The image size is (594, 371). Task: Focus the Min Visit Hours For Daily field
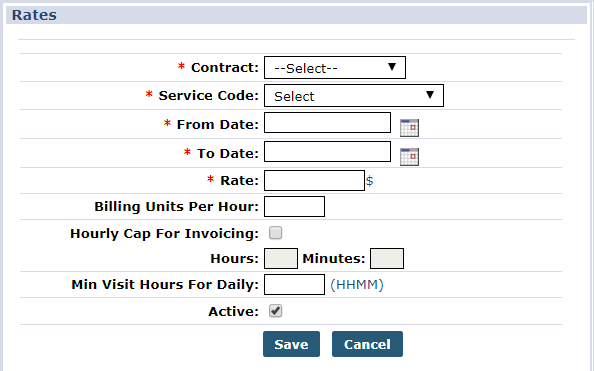tap(294, 284)
